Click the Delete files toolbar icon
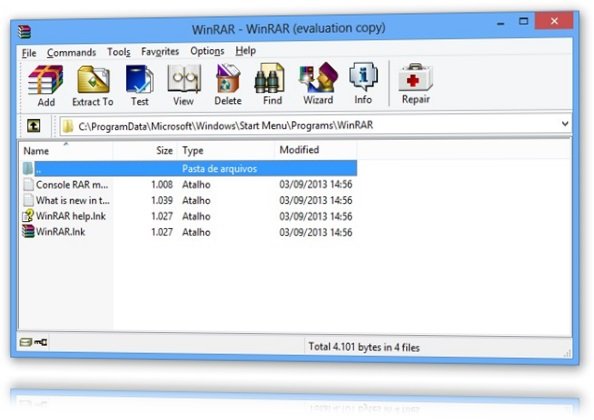 228,78
